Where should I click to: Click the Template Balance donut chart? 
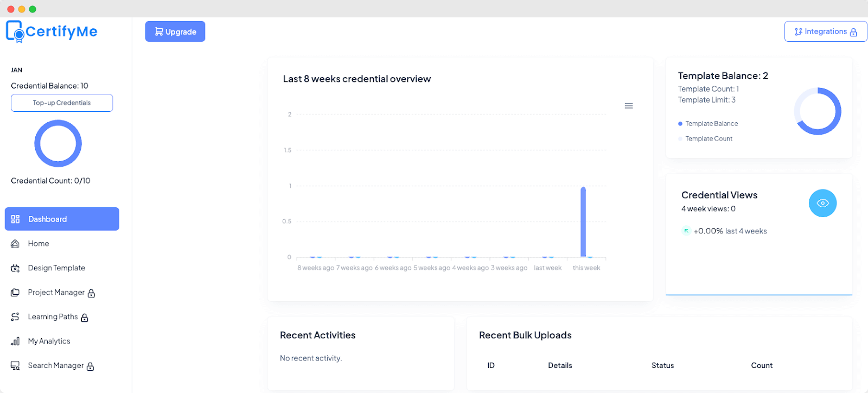pos(818,111)
